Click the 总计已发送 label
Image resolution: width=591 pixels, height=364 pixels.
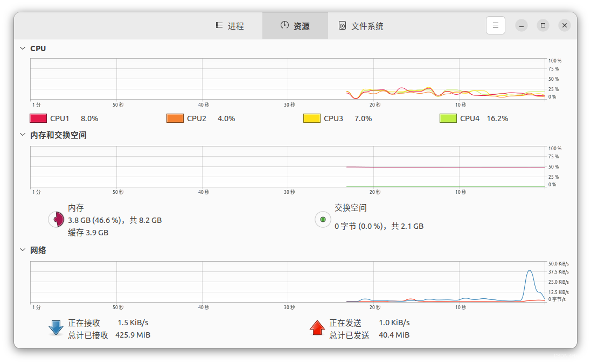(x=350, y=335)
